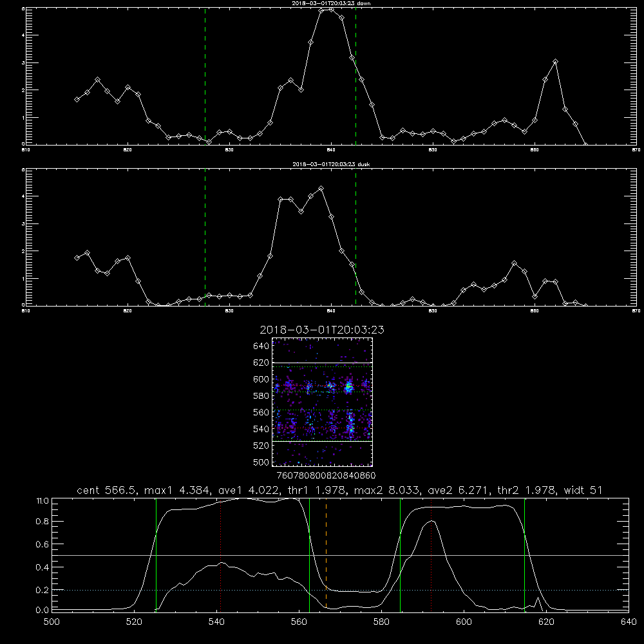Click the bottom plot x-axis label 500
The width and height of the screenshot is (644, 644).
[52, 621]
